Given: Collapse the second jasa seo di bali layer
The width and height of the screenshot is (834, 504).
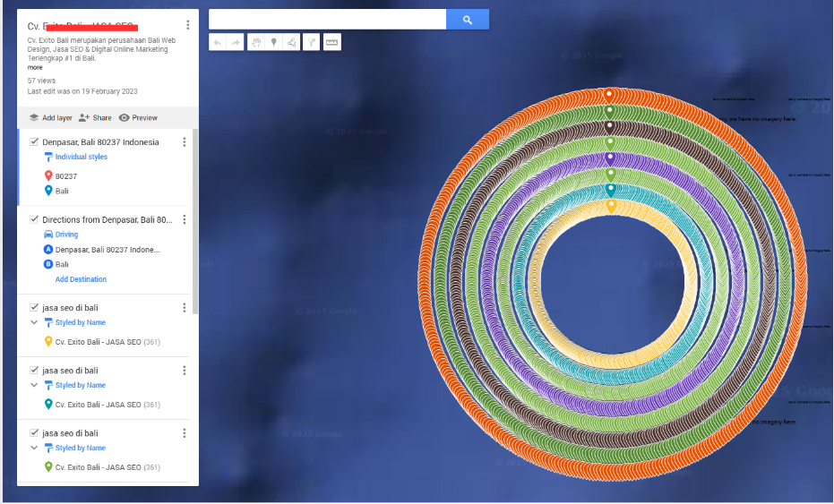Looking at the screenshot, I should (x=34, y=385).
